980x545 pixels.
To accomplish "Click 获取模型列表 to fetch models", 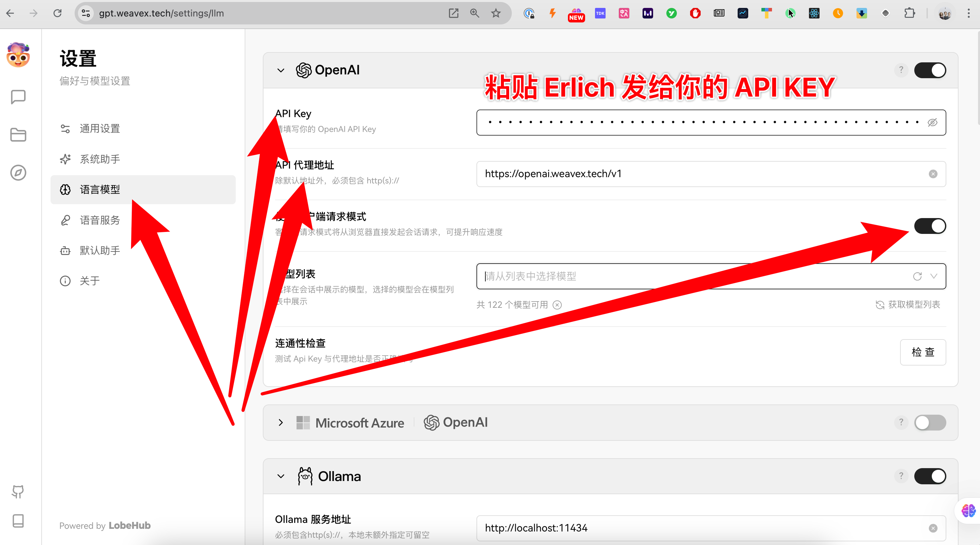I will point(908,305).
